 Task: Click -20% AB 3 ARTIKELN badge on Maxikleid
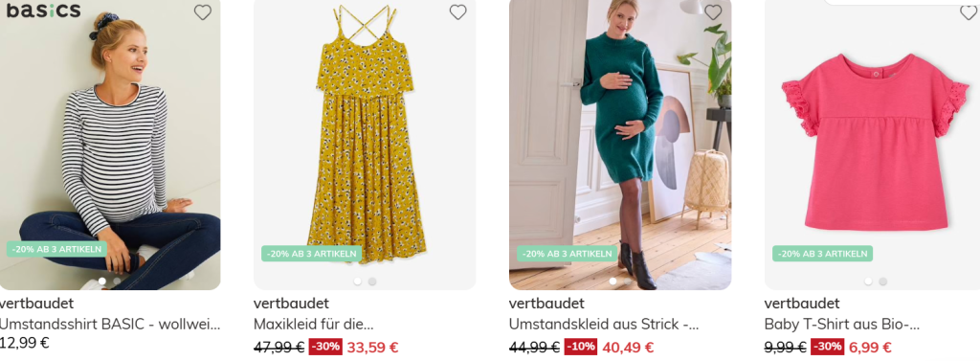(311, 254)
